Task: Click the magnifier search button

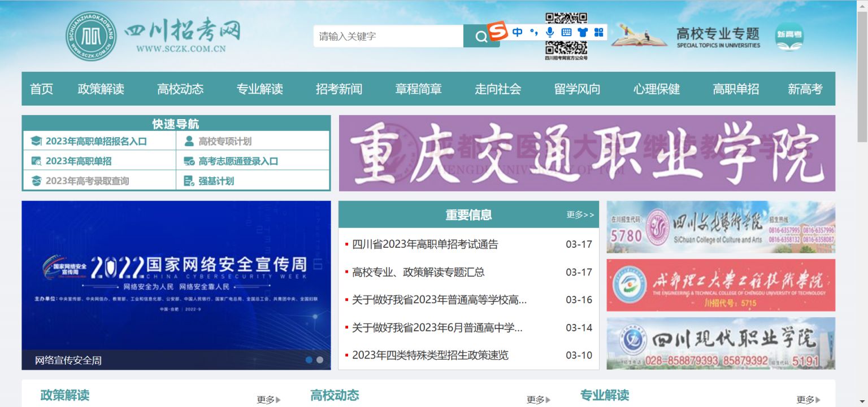Action: point(481,37)
